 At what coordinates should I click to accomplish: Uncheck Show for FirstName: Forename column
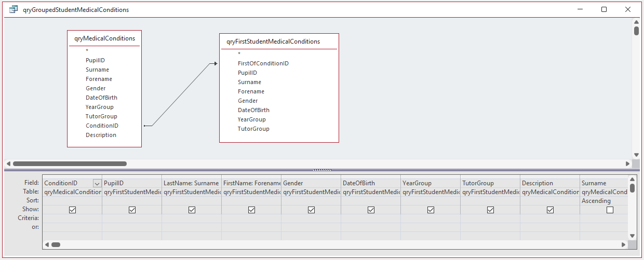pos(251,210)
